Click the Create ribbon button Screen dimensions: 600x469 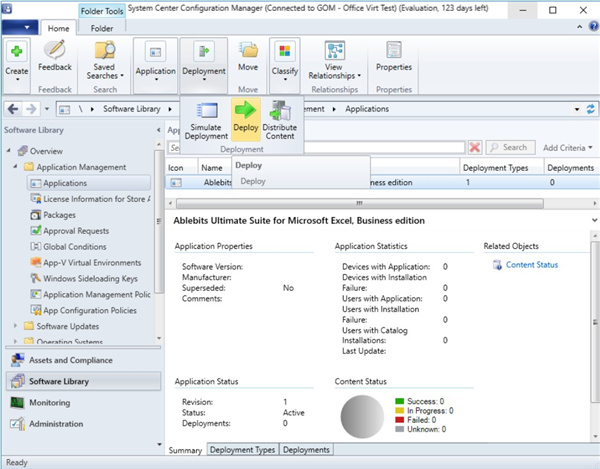(16, 65)
